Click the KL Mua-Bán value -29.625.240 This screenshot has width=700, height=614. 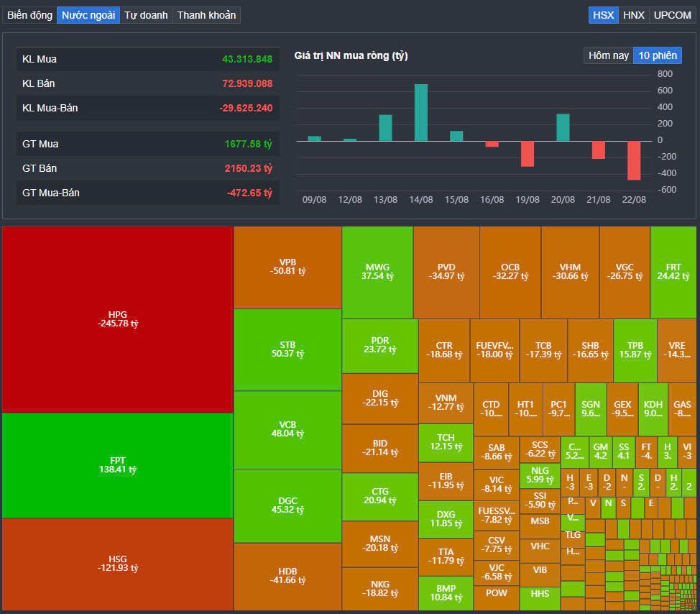[x=246, y=108]
